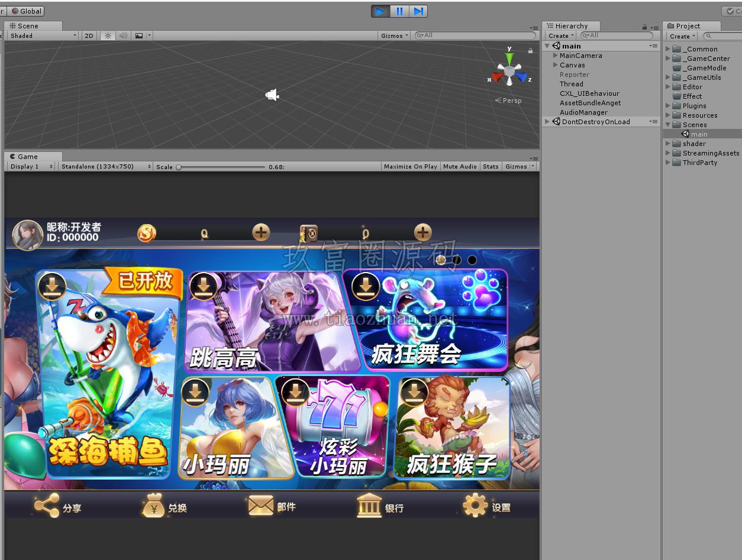Expand the _Common folder
The image size is (742, 560).
point(668,49)
